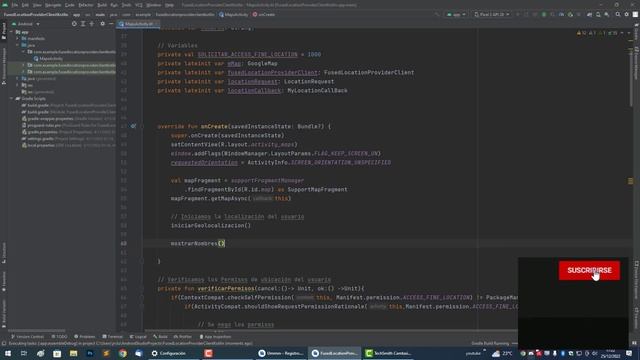Open the Run menu
The width and height of the screenshot is (640, 360).
pyautogui.click(x=114, y=5)
